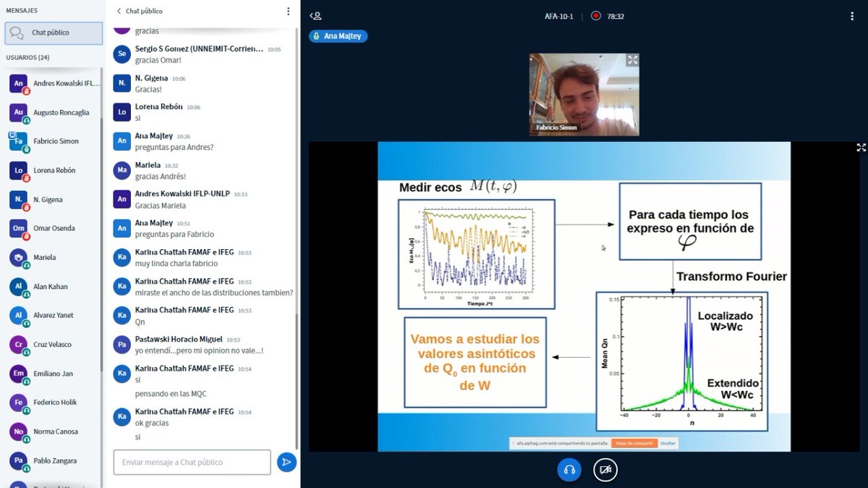The height and width of the screenshot is (488, 868).
Task: Select user Pablo Zangara avatar
Action: [19, 460]
